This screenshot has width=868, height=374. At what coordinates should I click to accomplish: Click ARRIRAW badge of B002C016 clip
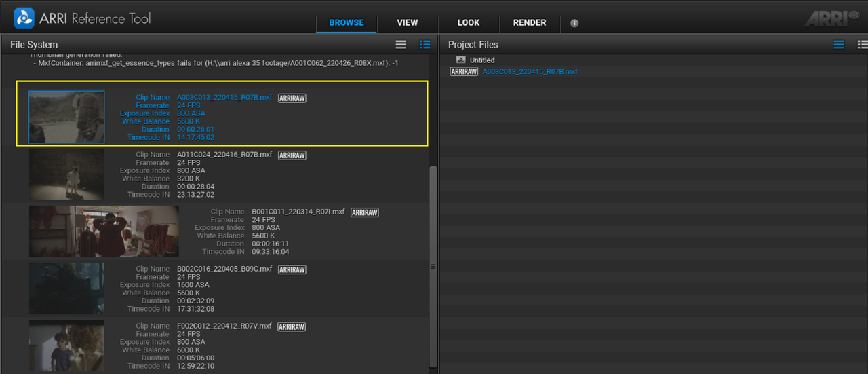click(292, 269)
